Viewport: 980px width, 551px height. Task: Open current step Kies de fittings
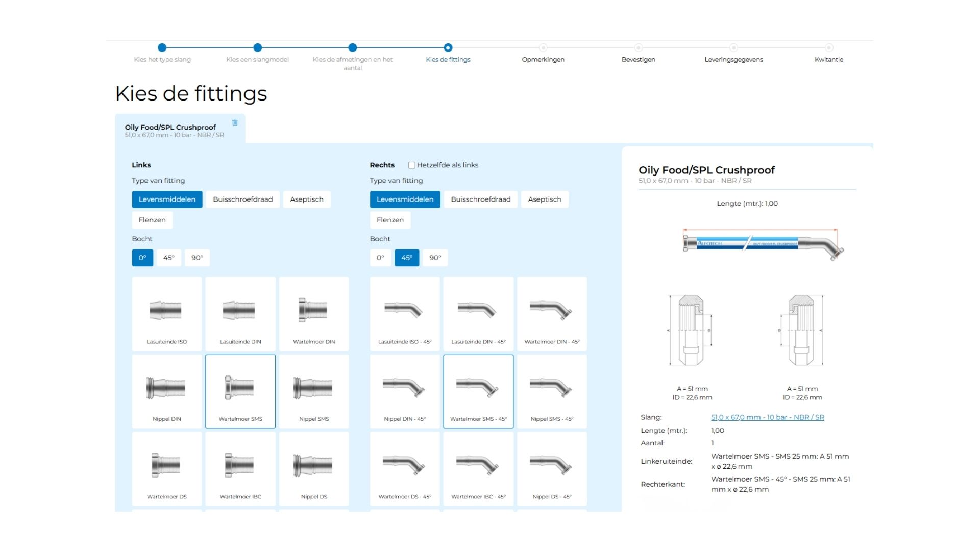pyautogui.click(x=448, y=53)
